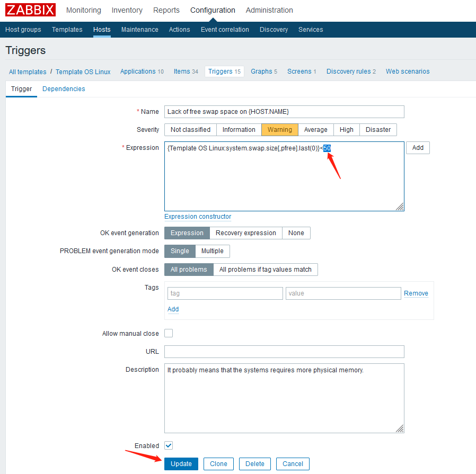Switch to the Trigger tab
This screenshot has width=476, height=474.
tap(21, 89)
